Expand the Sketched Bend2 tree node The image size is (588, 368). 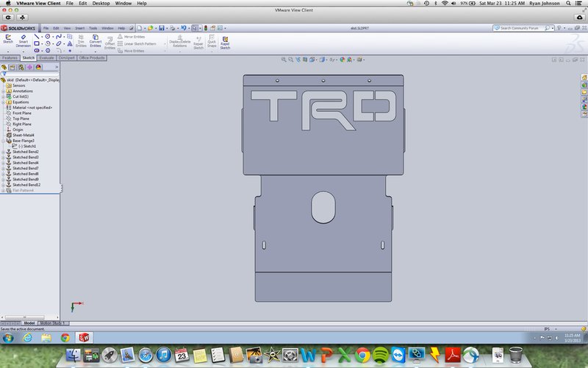coord(3,152)
